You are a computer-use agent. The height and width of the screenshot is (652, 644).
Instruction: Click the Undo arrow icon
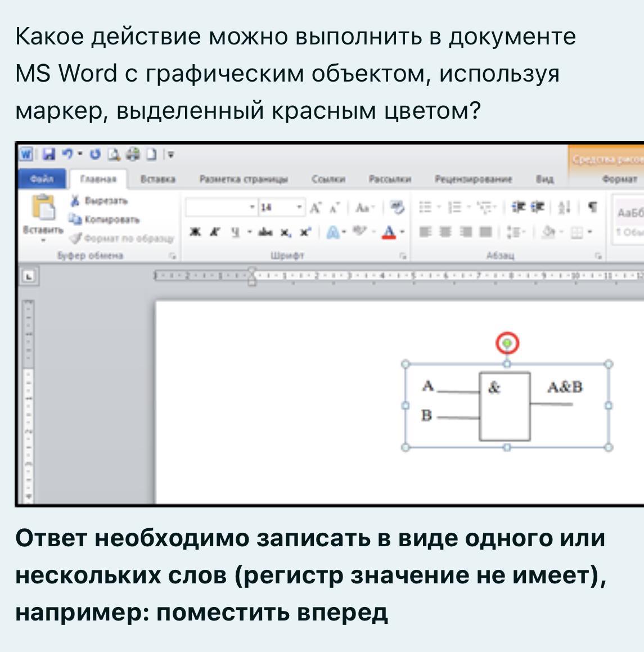[68, 154]
